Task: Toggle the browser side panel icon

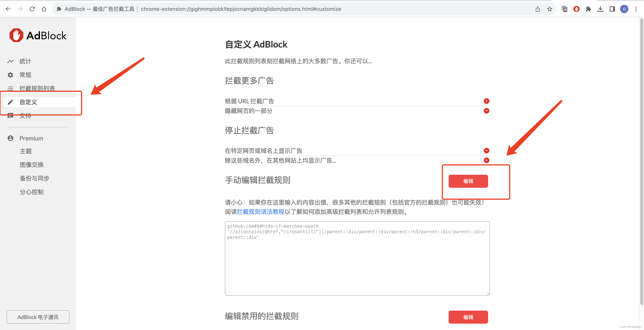Action: coord(612,9)
